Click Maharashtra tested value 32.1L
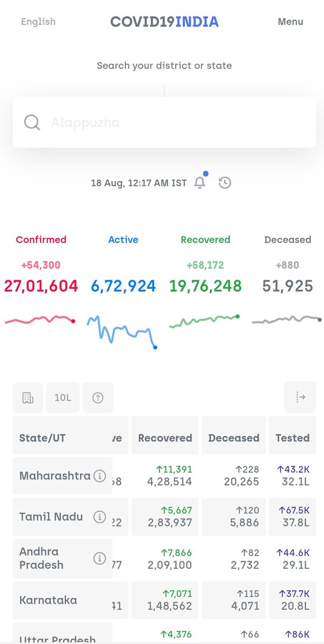The image size is (324, 644). 296,482
